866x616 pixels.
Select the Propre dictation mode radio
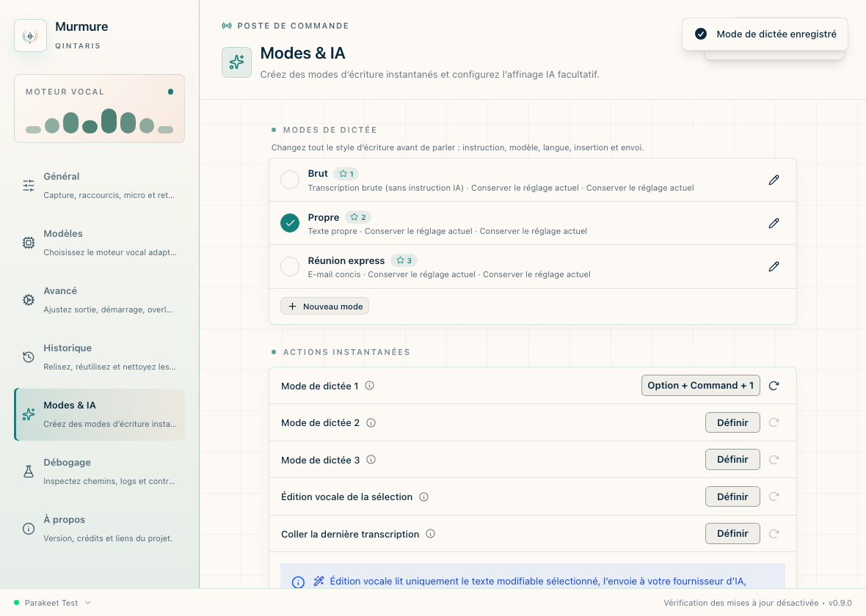click(290, 223)
